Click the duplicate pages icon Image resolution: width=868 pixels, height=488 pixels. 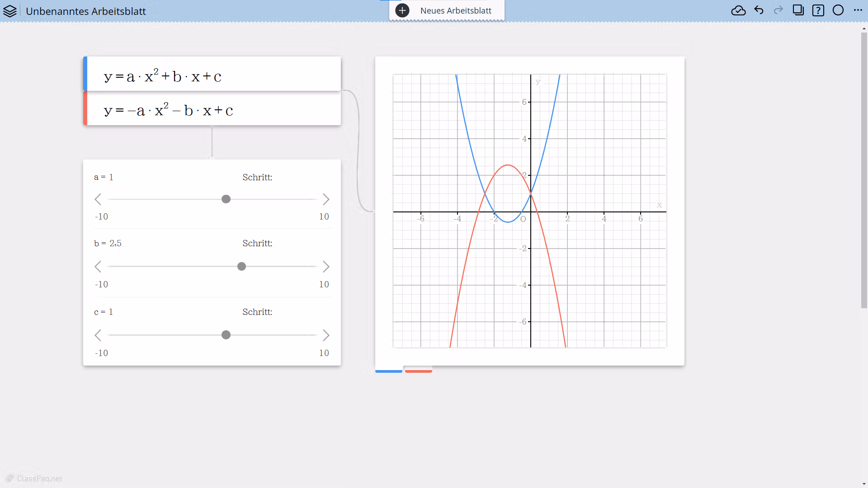tap(798, 10)
